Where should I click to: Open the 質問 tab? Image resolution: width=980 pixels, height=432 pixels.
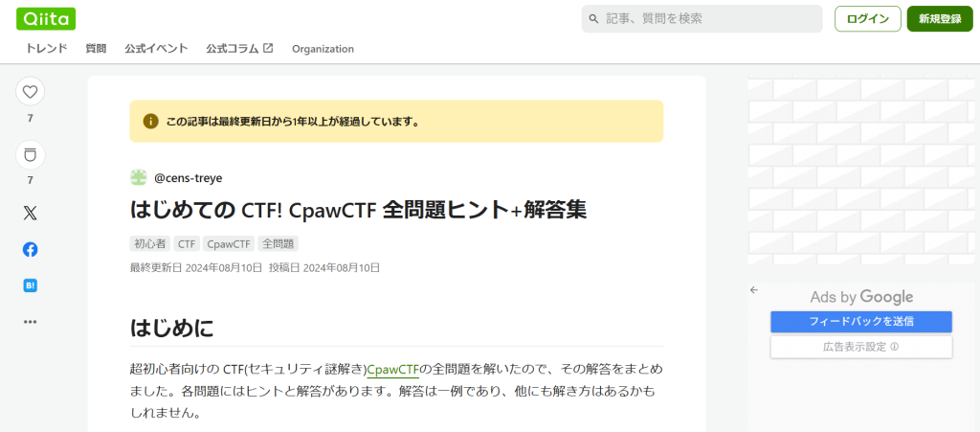point(96,49)
